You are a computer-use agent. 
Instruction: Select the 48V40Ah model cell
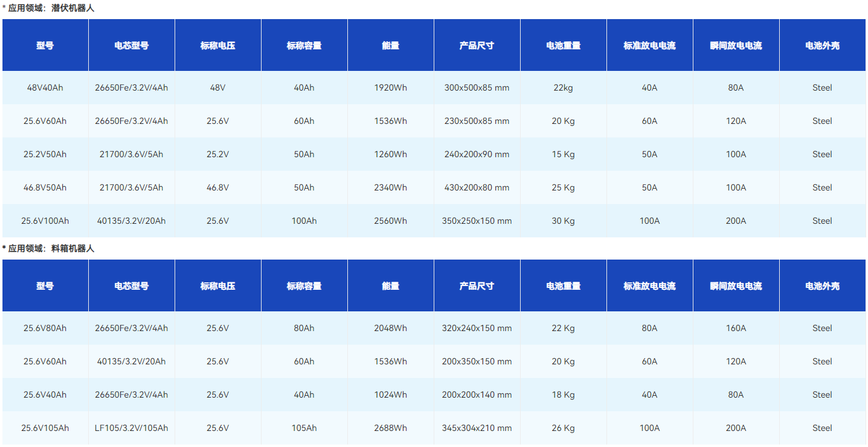(x=45, y=88)
